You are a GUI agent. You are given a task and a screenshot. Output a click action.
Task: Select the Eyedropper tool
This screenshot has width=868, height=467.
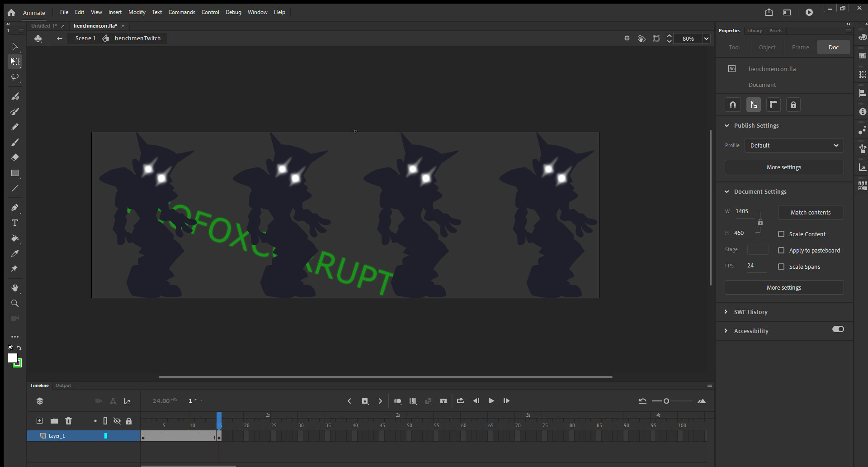tap(15, 254)
